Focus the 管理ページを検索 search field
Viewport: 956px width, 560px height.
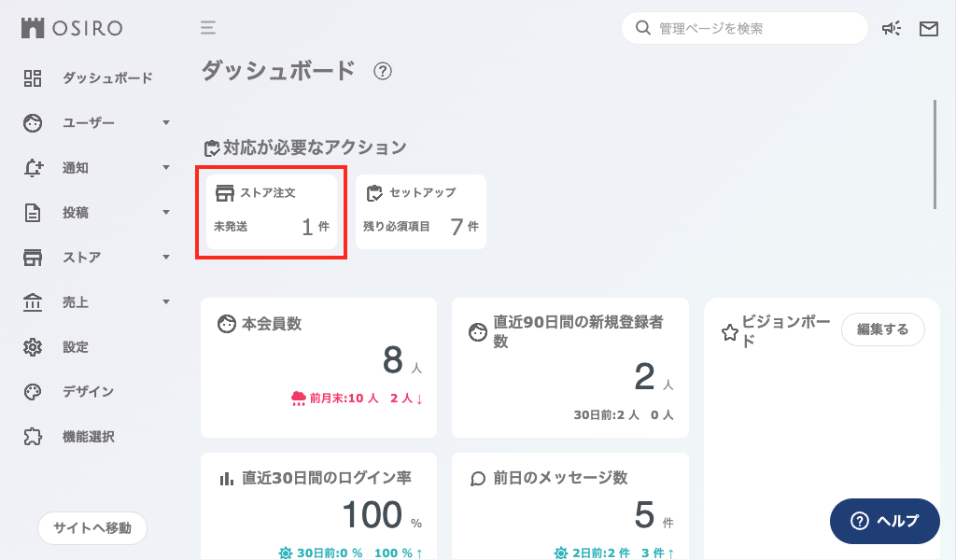745,28
